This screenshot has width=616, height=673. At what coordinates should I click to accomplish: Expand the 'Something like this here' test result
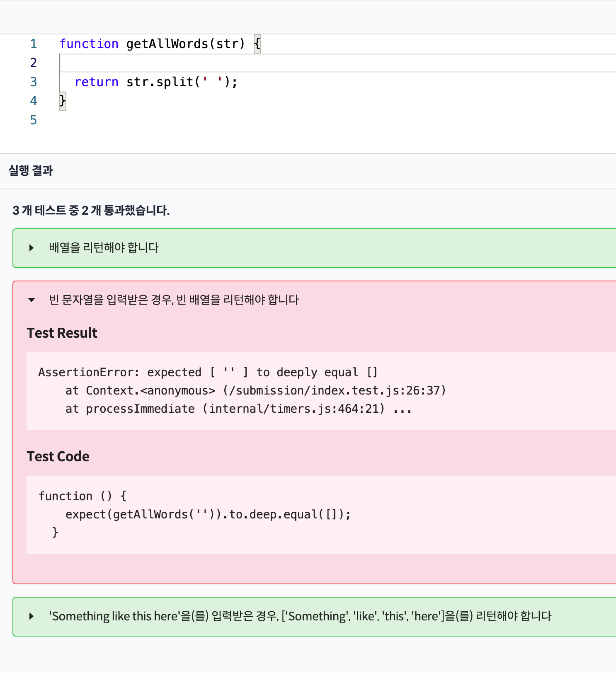coord(32,616)
